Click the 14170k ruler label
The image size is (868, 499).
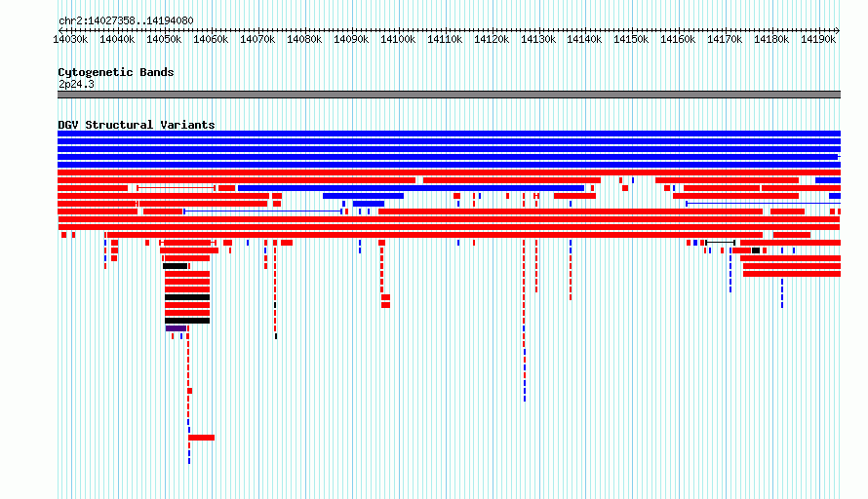(x=725, y=39)
